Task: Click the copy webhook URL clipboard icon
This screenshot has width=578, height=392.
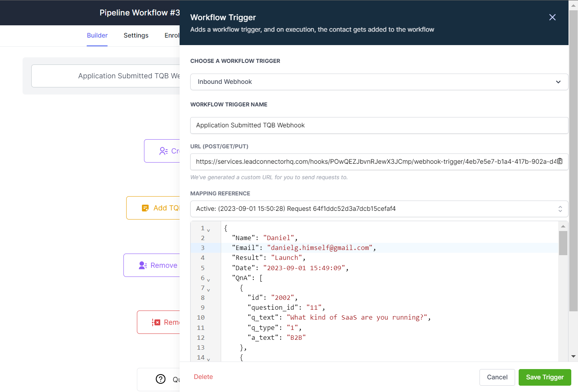Action: tap(560, 161)
